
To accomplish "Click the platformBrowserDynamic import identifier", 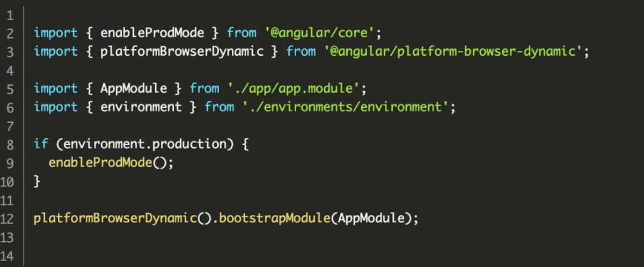I will click(x=182, y=51).
